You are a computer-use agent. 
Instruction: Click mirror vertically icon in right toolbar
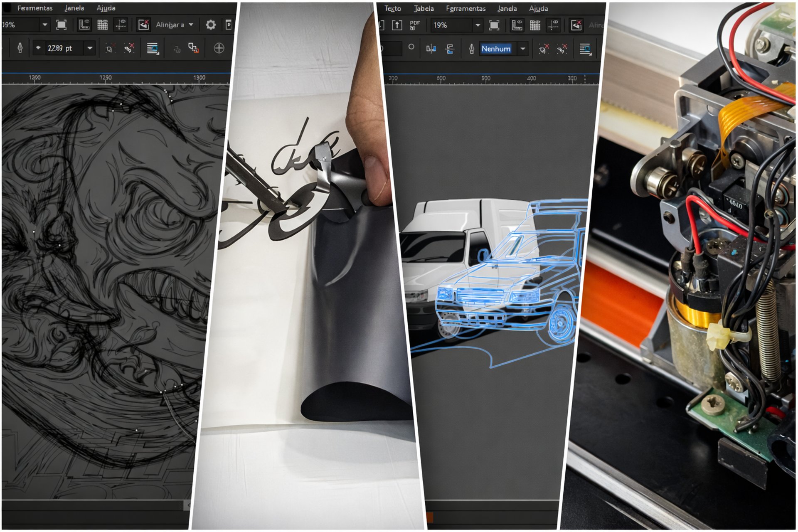(x=449, y=49)
